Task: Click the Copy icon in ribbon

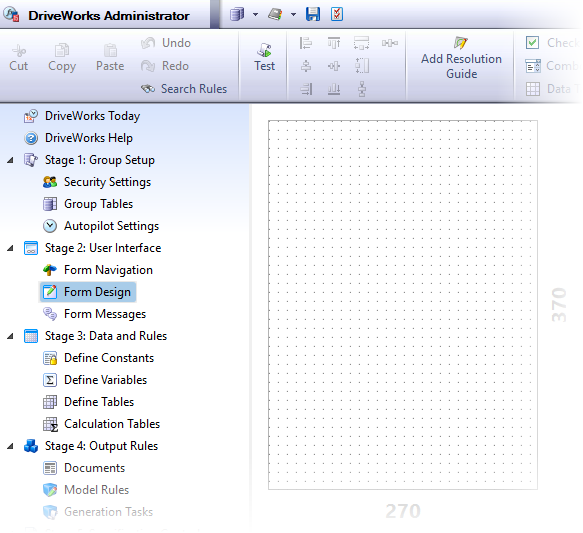Action: tap(62, 50)
